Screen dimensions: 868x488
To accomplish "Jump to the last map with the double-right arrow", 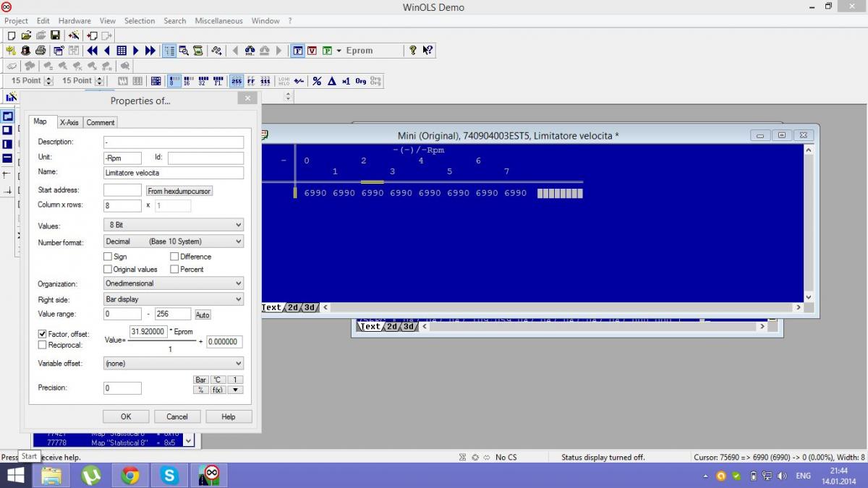I will 150,51.
